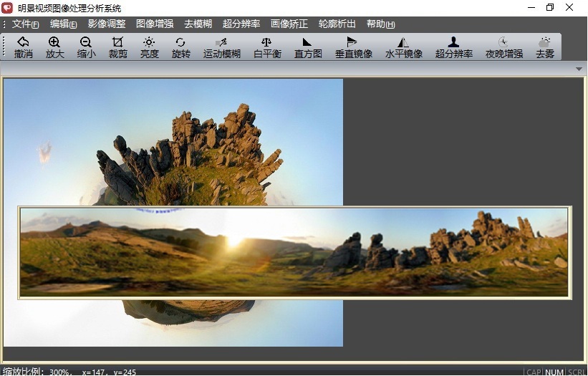This screenshot has height=376, width=588.
Task: Open the Image Enhancement (图像增强) menu
Action: [154, 24]
